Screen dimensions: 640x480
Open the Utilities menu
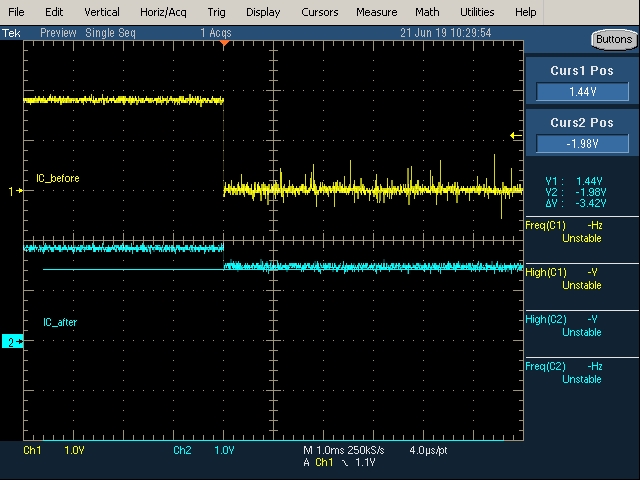click(x=477, y=12)
